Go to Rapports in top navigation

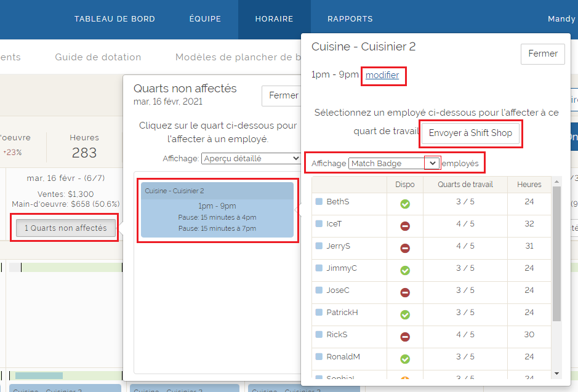pos(350,19)
